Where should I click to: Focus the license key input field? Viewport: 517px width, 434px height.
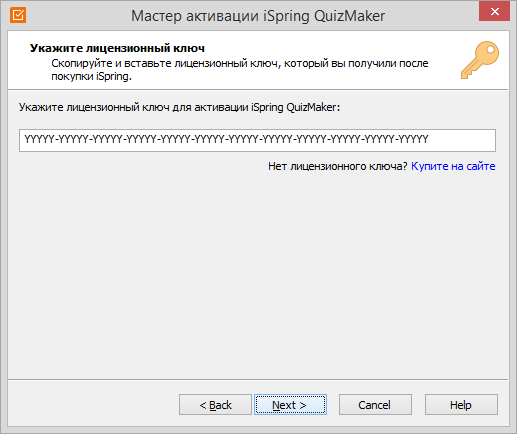click(x=257, y=140)
